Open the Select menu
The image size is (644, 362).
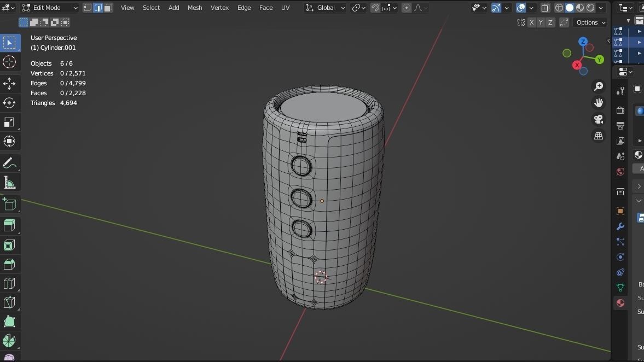point(151,8)
